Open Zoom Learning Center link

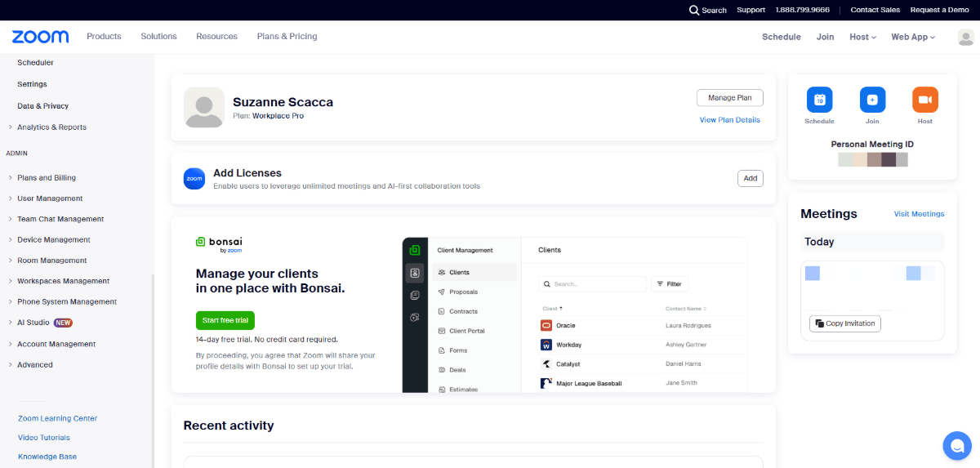point(57,418)
